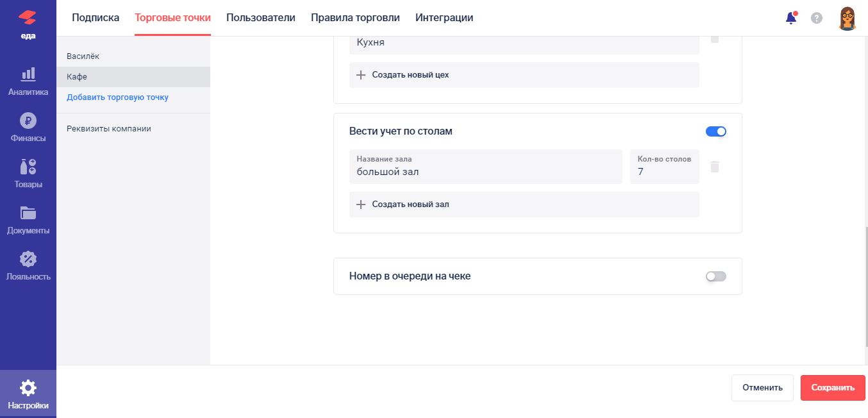The image size is (868, 418).
Task: Enable Номер в очереди на чеке switch
Action: tap(716, 276)
